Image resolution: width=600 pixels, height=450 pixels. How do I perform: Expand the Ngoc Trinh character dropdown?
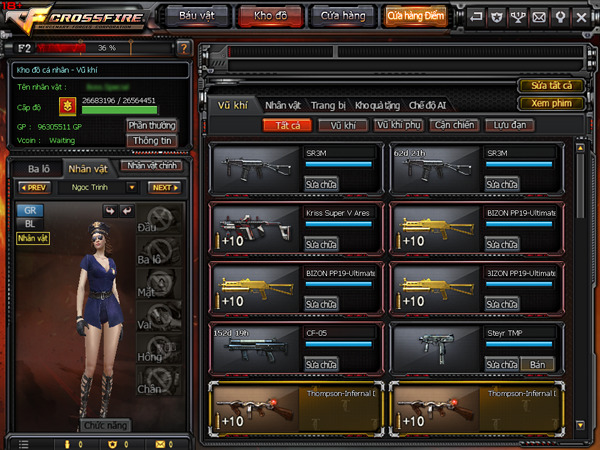(132, 188)
